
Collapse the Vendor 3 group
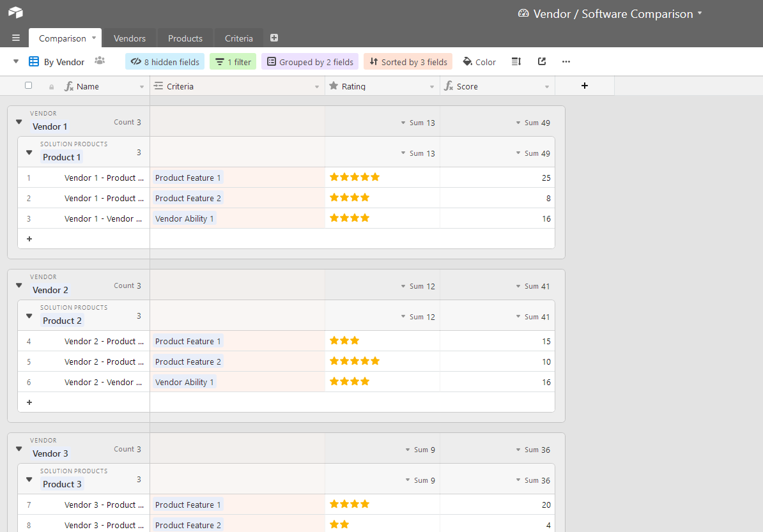[19, 449]
